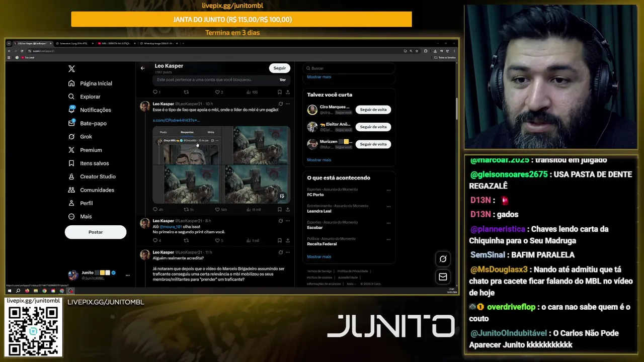Bookmark the post with 145 likes
The image size is (644, 362).
279,210
